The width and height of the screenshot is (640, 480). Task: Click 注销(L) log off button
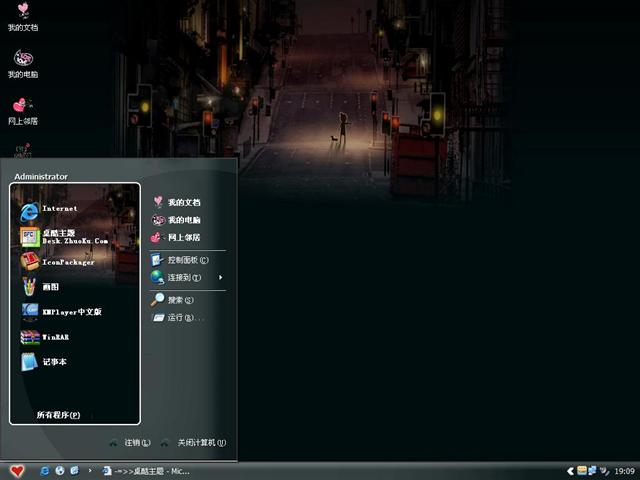137,442
